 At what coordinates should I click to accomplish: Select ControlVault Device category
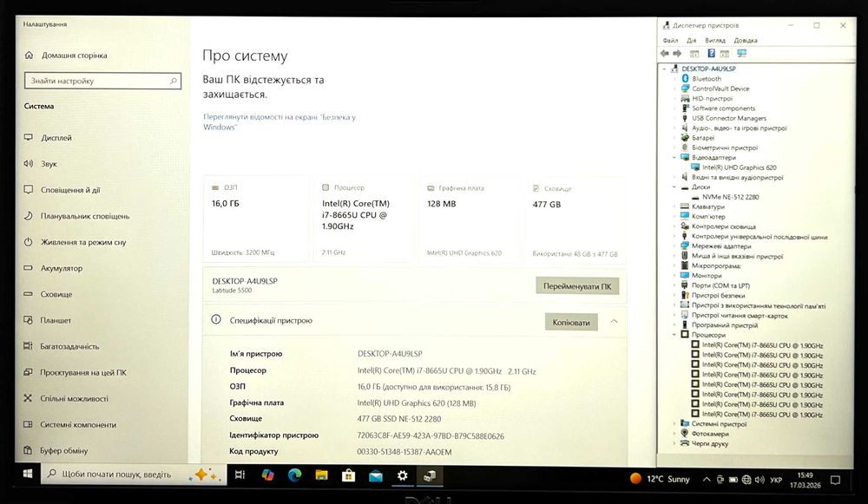tap(720, 88)
